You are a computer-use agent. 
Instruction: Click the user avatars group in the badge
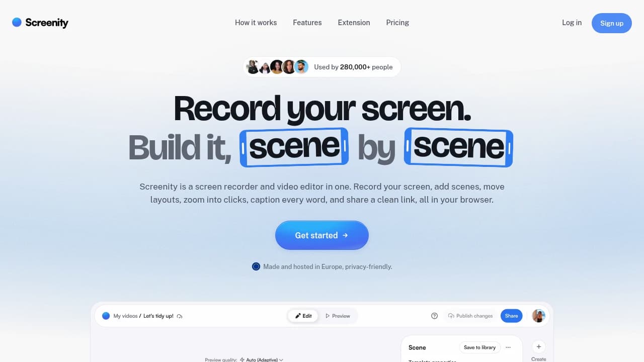pos(277,67)
